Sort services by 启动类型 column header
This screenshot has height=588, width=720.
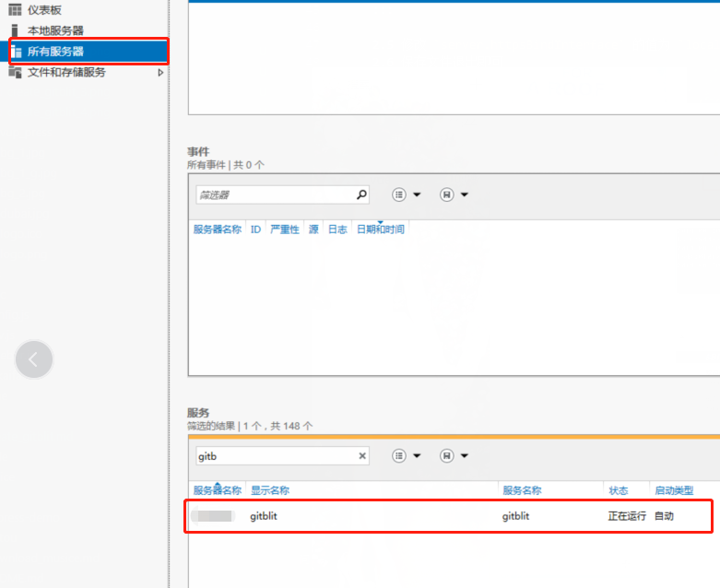pyautogui.click(x=673, y=490)
